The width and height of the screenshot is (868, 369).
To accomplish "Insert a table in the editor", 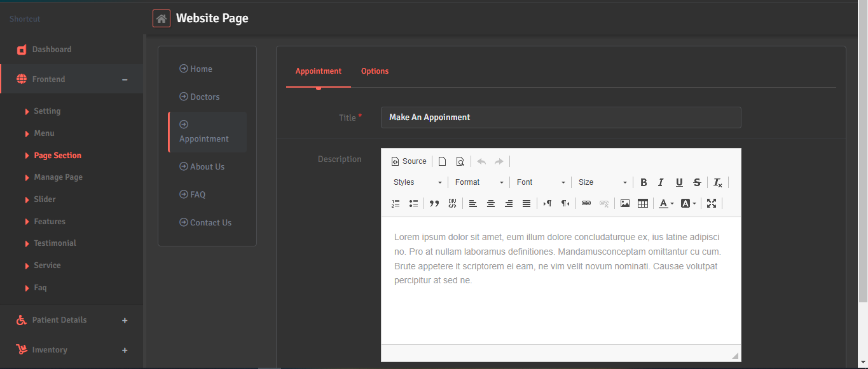I will coord(642,203).
